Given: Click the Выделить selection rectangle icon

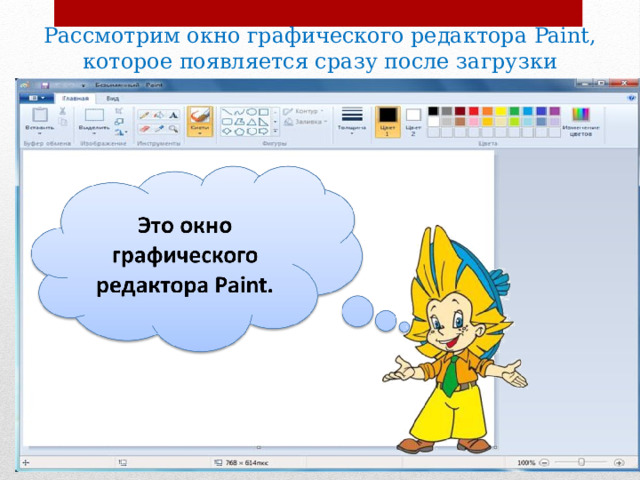Looking at the screenshot, I should tap(94, 115).
